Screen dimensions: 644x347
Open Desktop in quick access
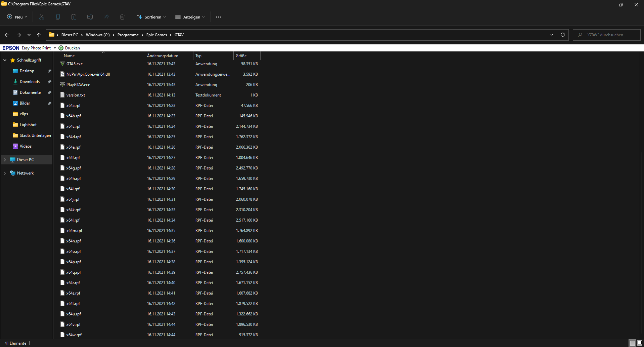coord(27,71)
